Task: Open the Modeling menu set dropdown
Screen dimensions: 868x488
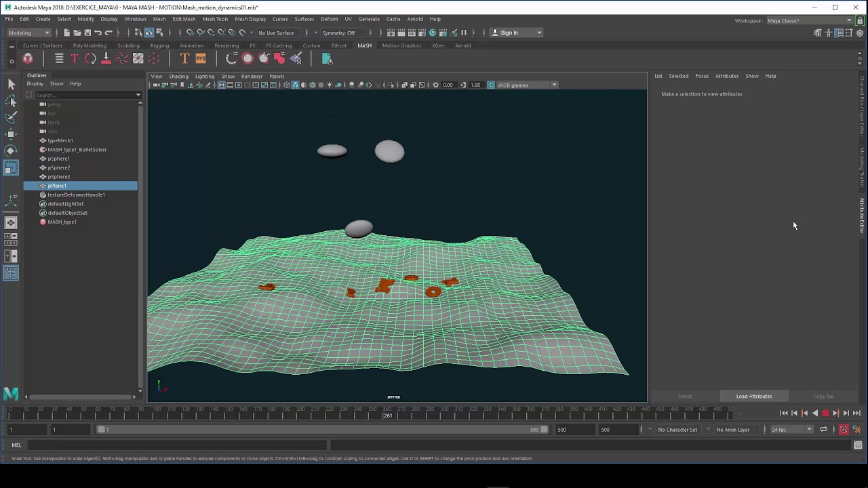Action: point(28,33)
